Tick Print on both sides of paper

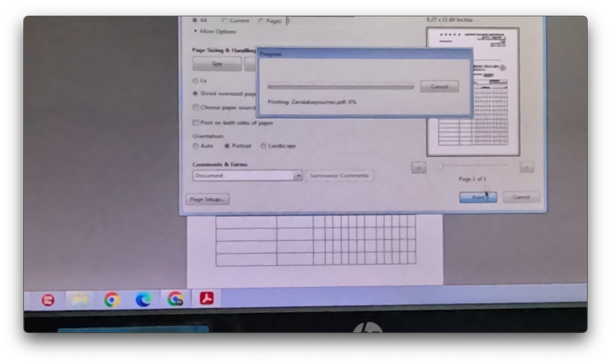click(195, 123)
